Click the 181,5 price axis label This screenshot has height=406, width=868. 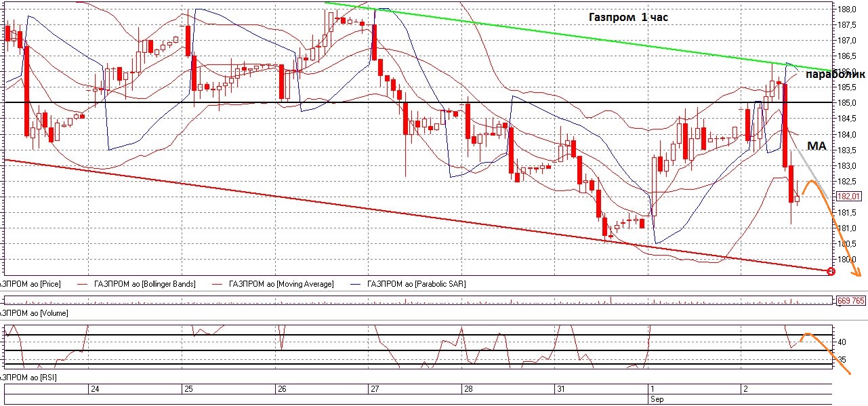click(847, 213)
